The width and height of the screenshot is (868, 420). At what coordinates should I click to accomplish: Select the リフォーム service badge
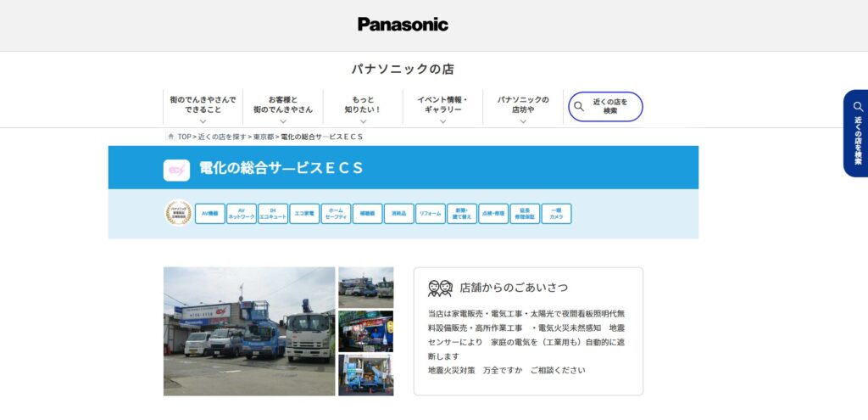[x=430, y=214]
